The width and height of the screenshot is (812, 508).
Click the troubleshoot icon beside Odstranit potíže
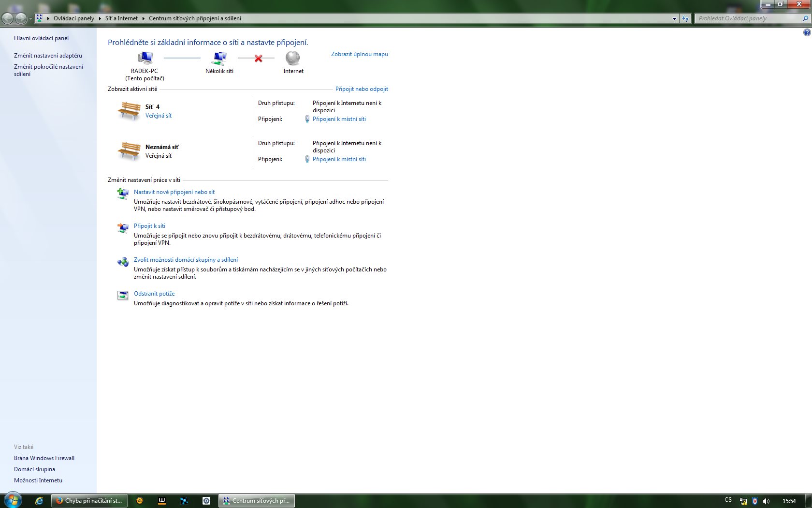pyautogui.click(x=123, y=295)
